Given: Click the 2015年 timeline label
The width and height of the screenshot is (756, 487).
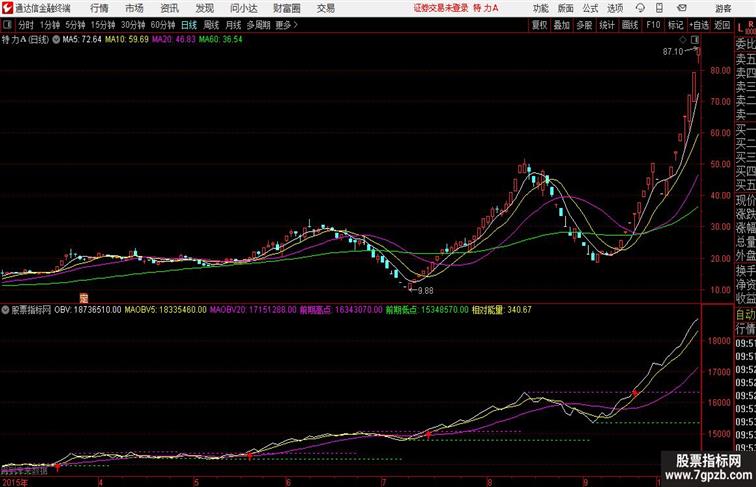Looking at the screenshot, I should [14, 482].
